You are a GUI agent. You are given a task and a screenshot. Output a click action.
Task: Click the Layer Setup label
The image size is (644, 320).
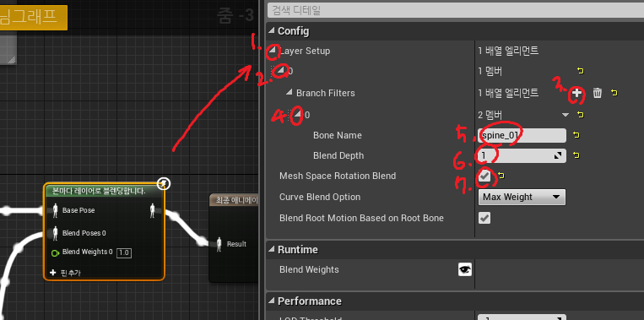305,51
